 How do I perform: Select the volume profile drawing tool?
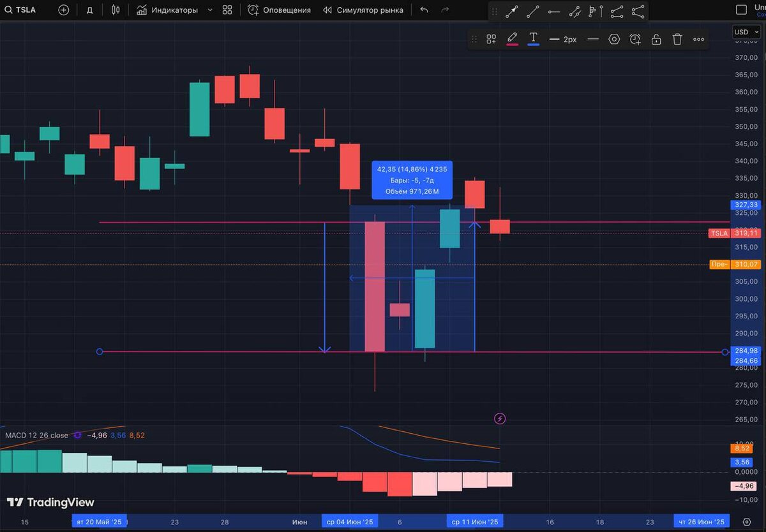coord(593,11)
